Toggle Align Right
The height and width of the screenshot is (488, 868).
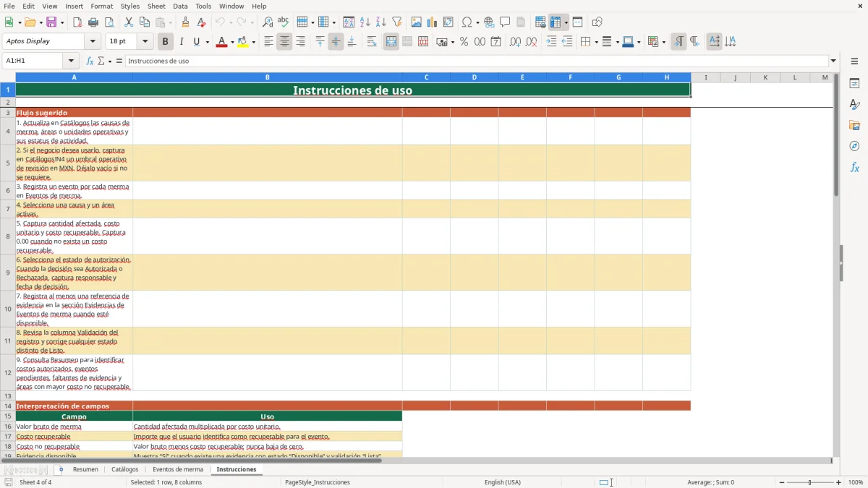(301, 42)
